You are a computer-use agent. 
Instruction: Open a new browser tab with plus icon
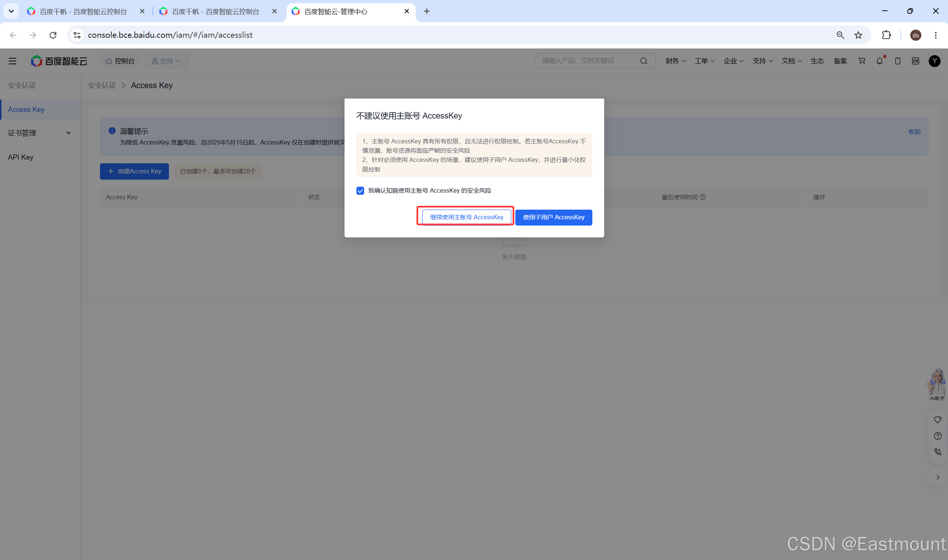pyautogui.click(x=426, y=11)
